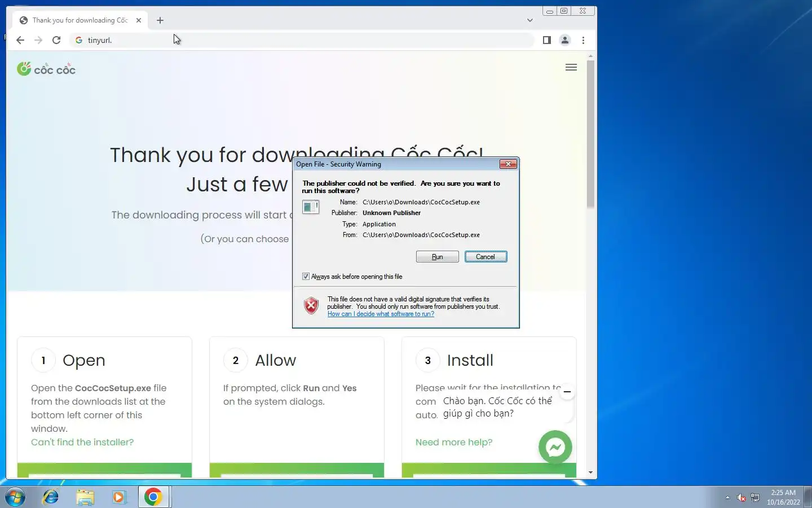Open the Messenger chat bubble
This screenshot has width=812, height=508.
pyautogui.click(x=555, y=447)
